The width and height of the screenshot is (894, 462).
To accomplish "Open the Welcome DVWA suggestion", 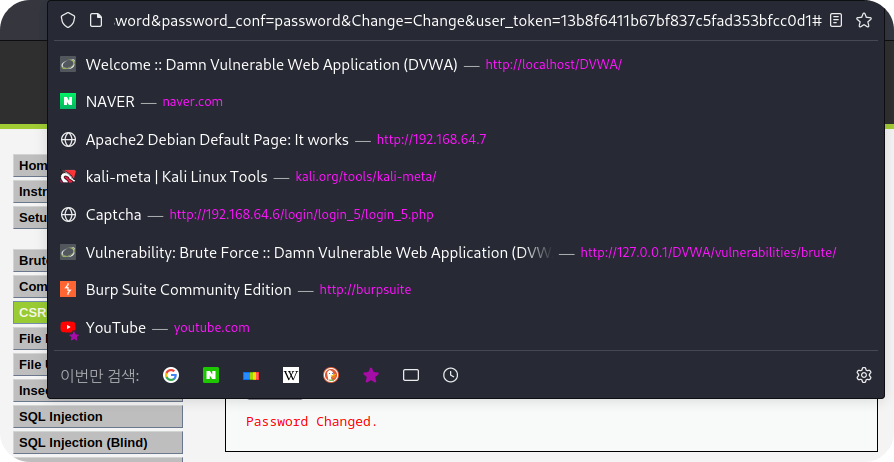I will pyautogui.click(x=466, y=64).
